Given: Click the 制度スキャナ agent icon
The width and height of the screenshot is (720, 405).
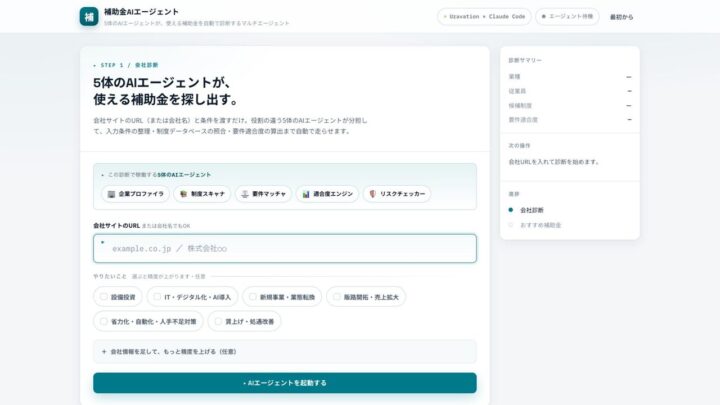Looking at the screenshot, I should tap(183, 194).
